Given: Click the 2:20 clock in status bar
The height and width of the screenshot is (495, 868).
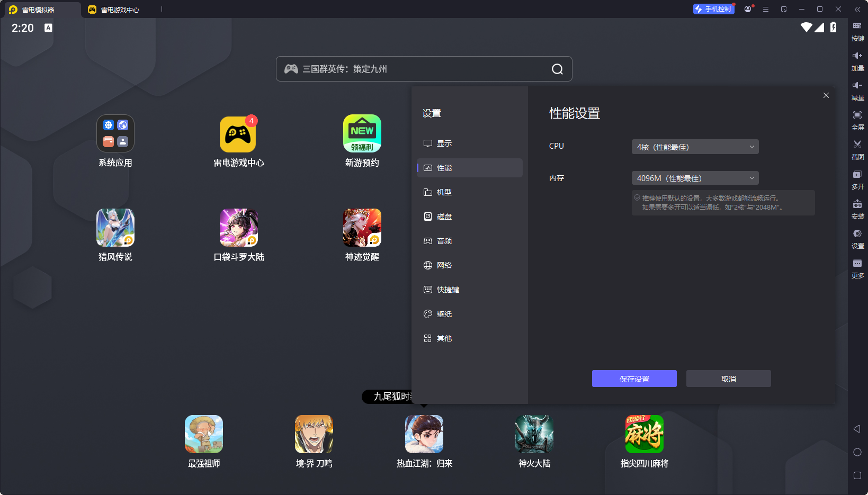Looking at the screenshot, I should point(23,28).
